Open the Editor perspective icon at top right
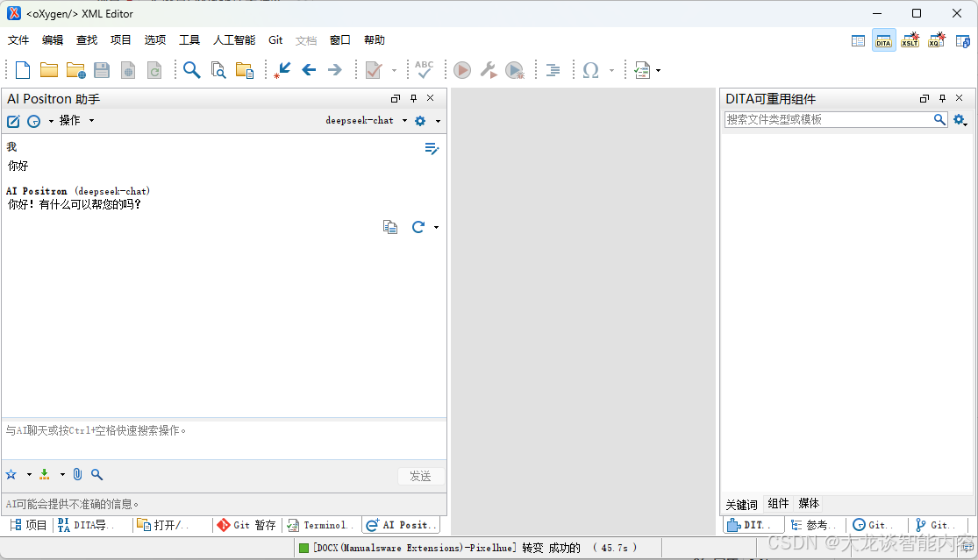 point(858,41)
